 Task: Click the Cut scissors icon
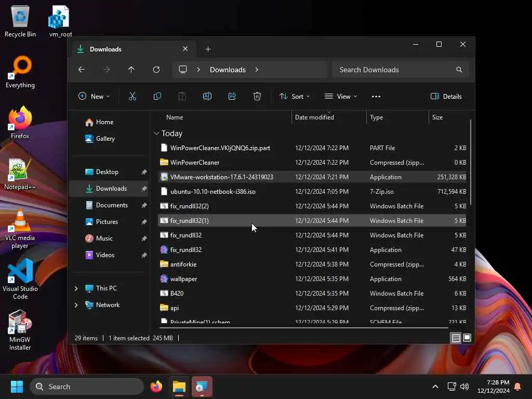click(x=132, y=96)
